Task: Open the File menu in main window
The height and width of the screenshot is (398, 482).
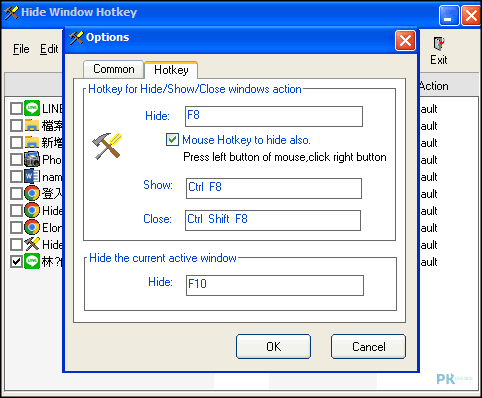Action: pyautogui.click(x=21, y=49)
